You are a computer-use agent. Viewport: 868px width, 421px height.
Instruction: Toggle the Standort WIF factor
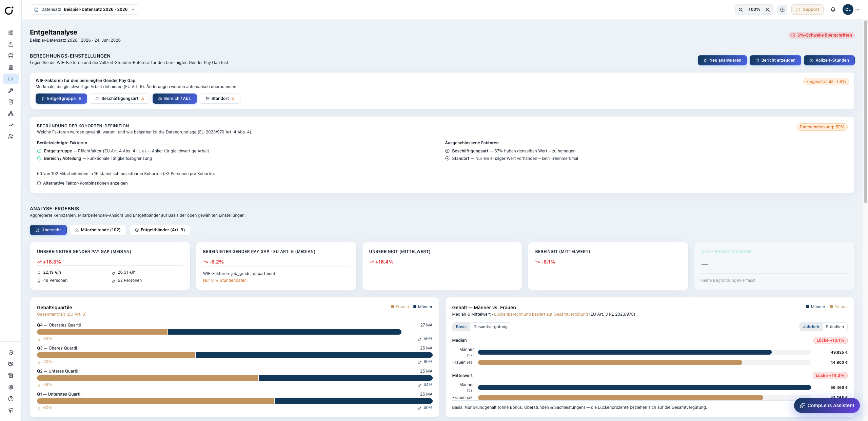(220, 99)
